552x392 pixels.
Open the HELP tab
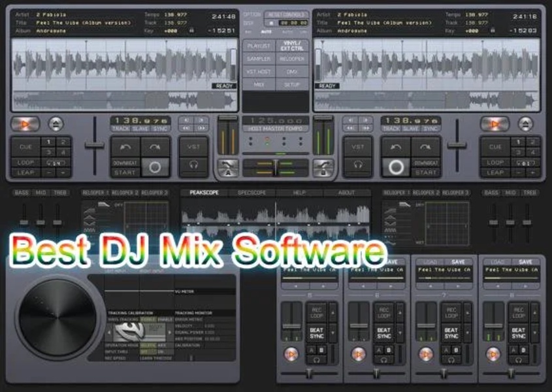click(299, 193)
